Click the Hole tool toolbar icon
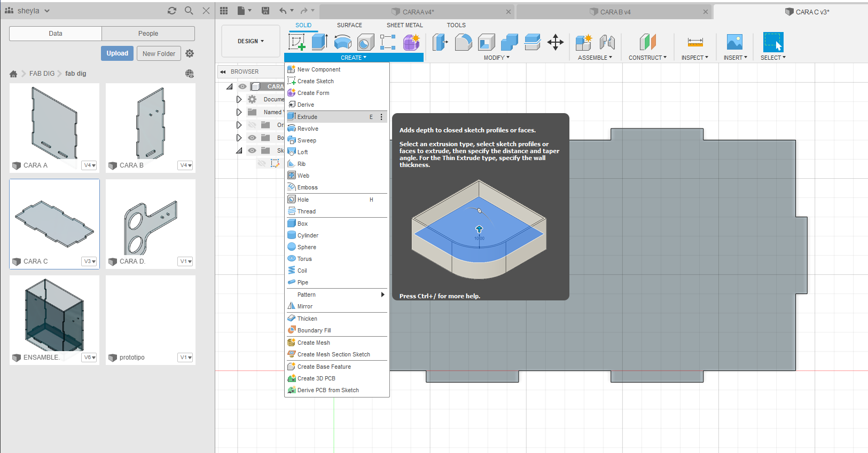The width and height of the screenshot is (868, 453). point(365,42)
